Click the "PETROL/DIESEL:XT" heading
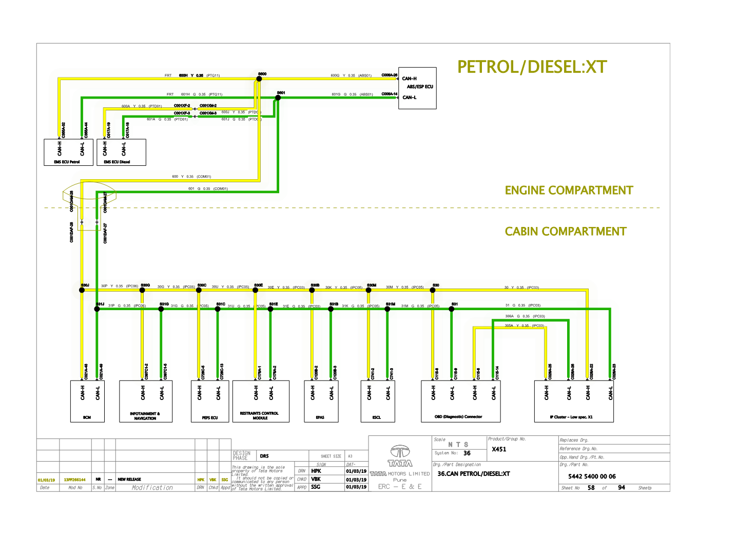Image resolution: width=756 pixels, height=534 pixels. [x=532, y=67]
